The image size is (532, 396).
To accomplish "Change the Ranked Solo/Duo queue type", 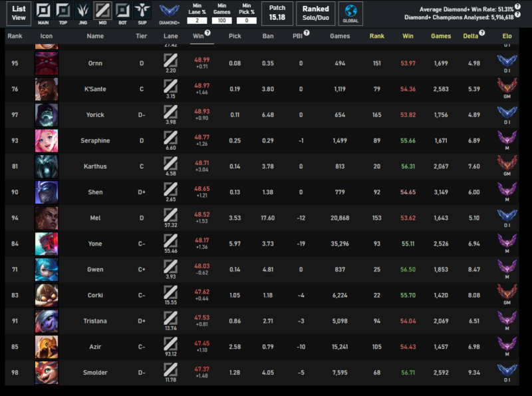I will [316, 13].
